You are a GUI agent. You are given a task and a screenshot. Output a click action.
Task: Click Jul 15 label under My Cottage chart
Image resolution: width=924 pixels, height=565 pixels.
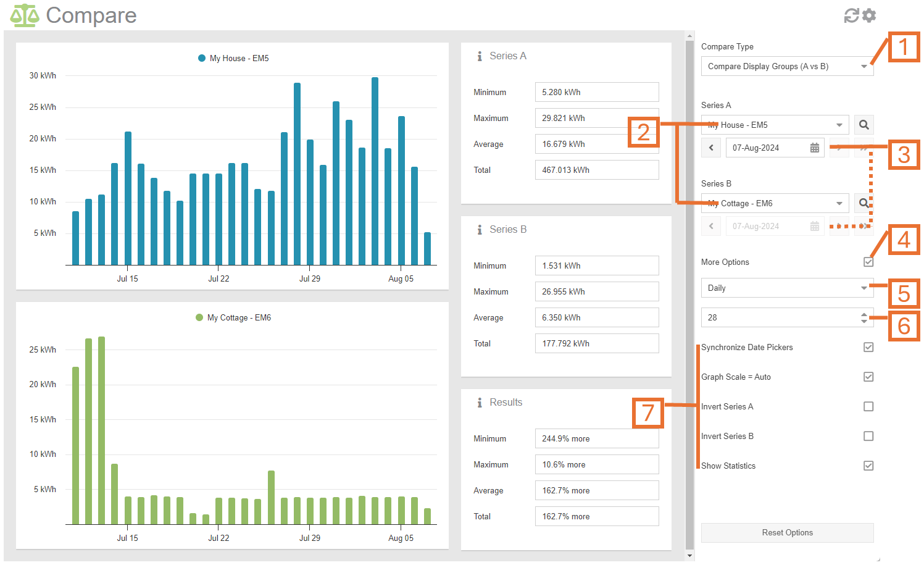coord(128,538)
